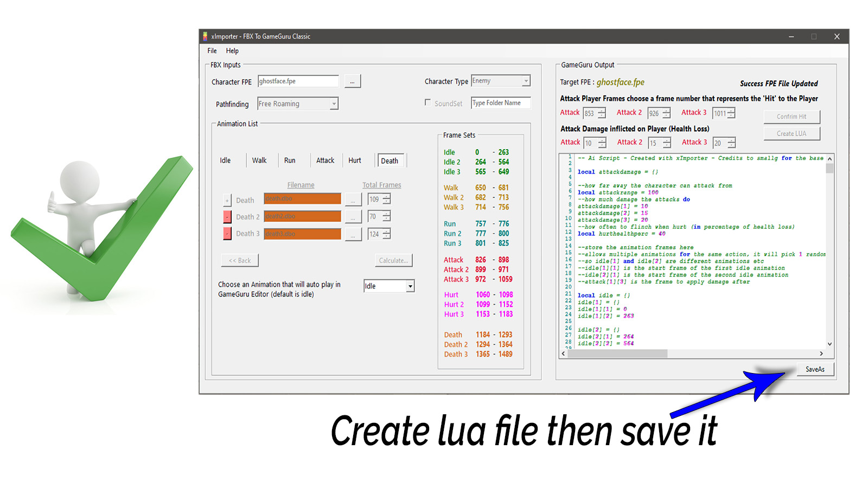
Task: Click the SaveAs button
Action: click(815, 369)
